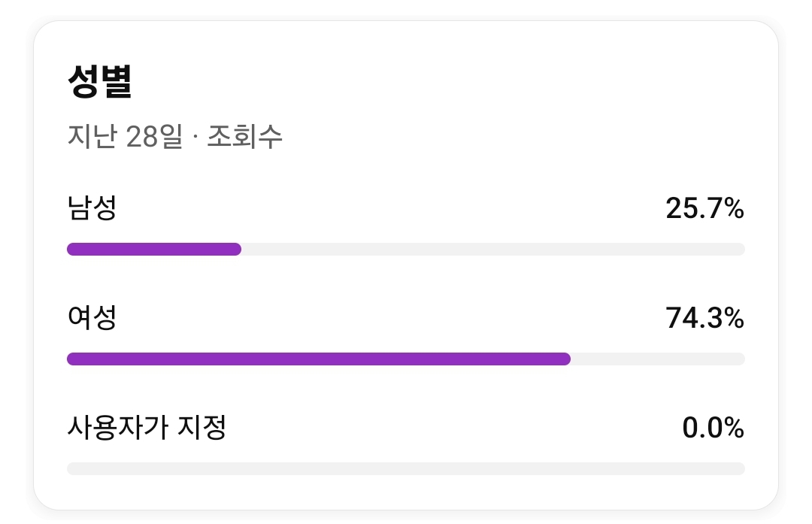Click the 25.7% value for 남성

704,209
